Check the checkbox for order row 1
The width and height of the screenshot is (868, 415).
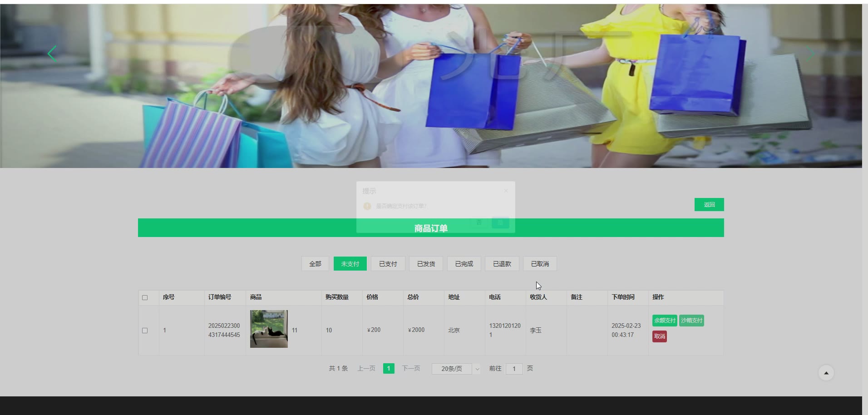[x=145, y=331]
